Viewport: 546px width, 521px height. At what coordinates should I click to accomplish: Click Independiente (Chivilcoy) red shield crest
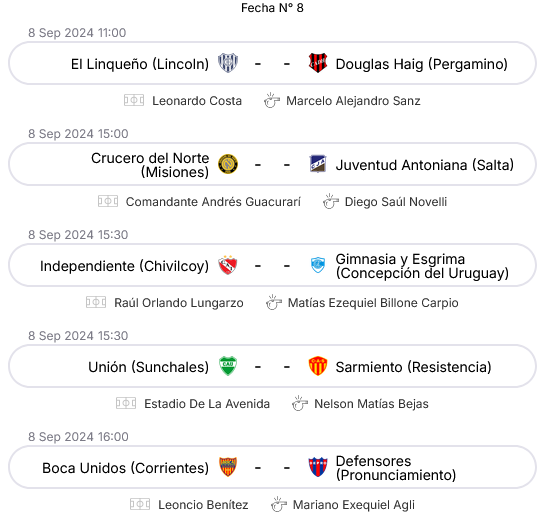[x=228, y=265]
